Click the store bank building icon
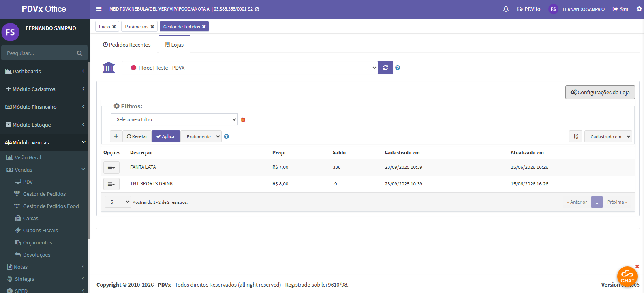The width and height of the screenshot is (644, 293). [109, 68]
